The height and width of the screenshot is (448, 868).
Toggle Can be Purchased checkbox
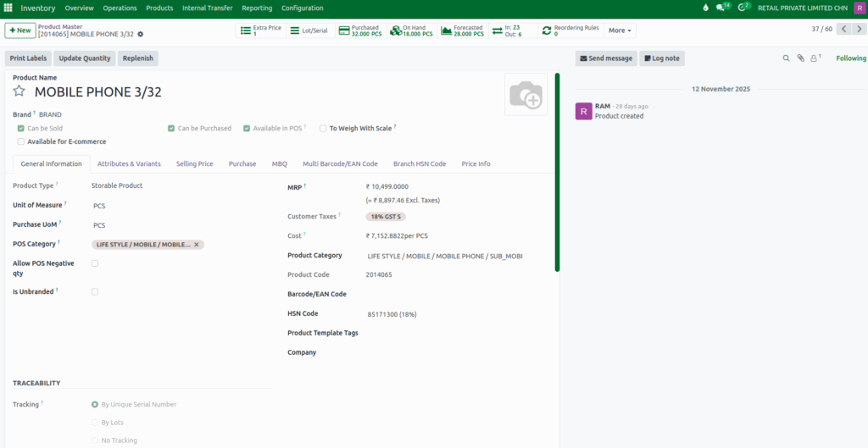coord(171,129)
